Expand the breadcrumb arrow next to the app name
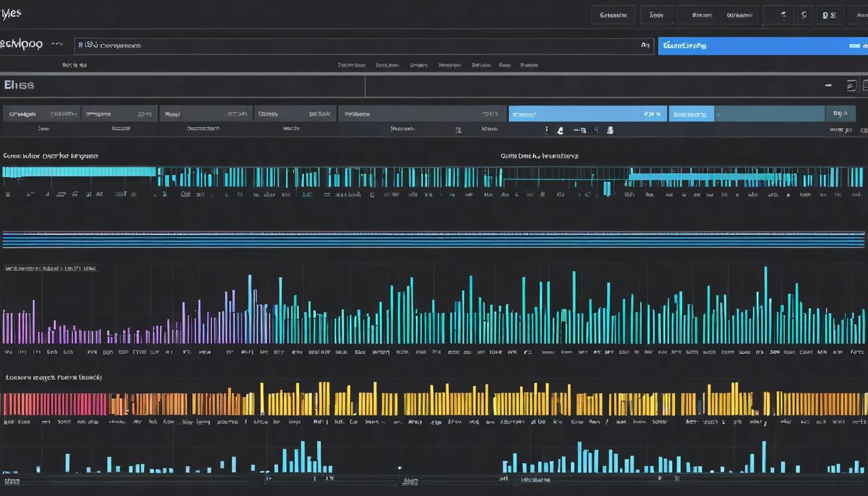This screenshot has height=496, width=868. 57,44
